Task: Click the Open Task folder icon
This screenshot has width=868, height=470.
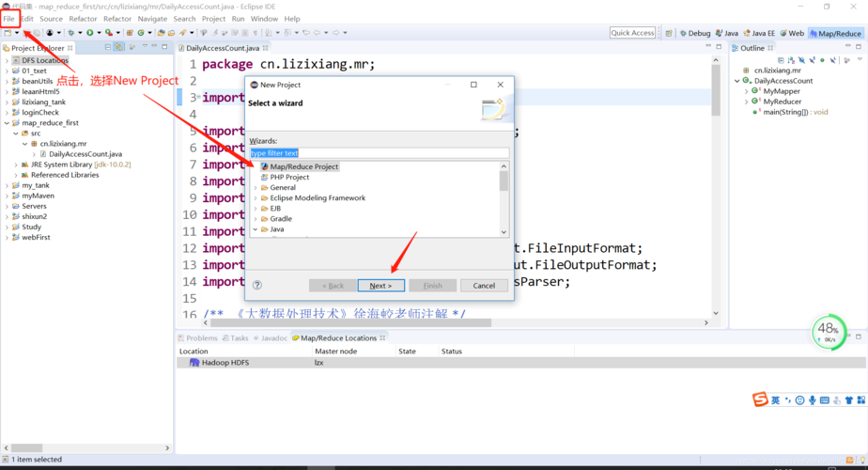Action: point(172,33)
